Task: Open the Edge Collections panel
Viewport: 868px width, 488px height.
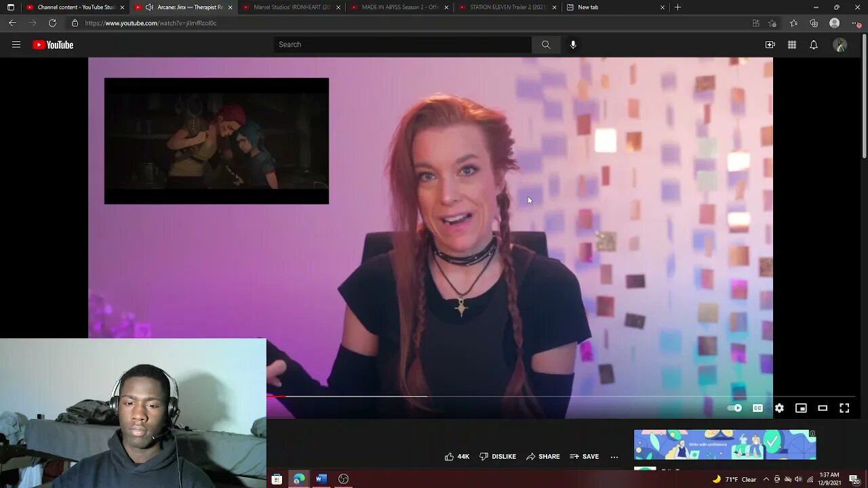Action: click(x=814, y=23)
